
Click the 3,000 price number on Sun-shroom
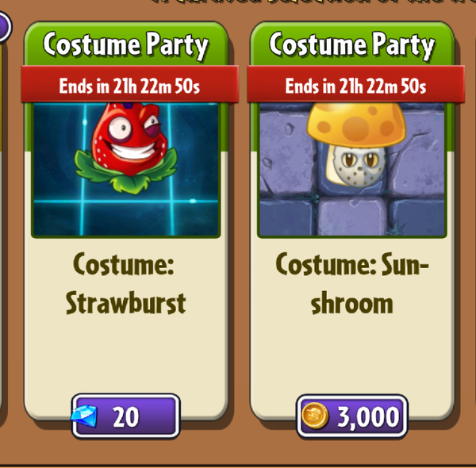pyautogui.click(x=369, y=417)
